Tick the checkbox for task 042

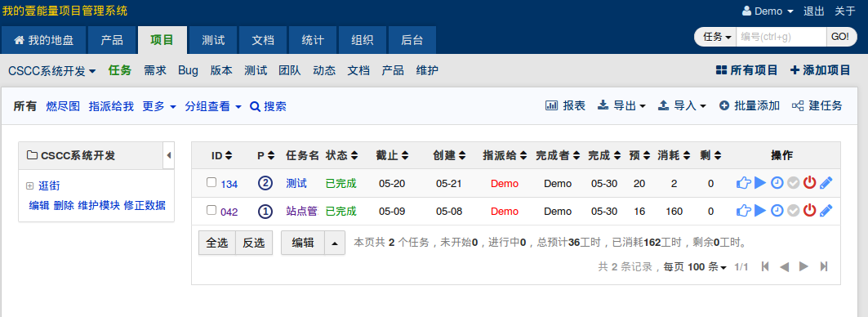211,210
